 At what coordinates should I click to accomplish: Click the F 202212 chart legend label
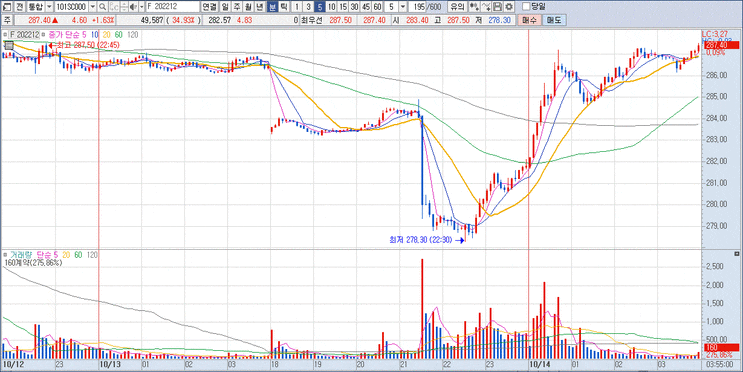tap(25, 35)
